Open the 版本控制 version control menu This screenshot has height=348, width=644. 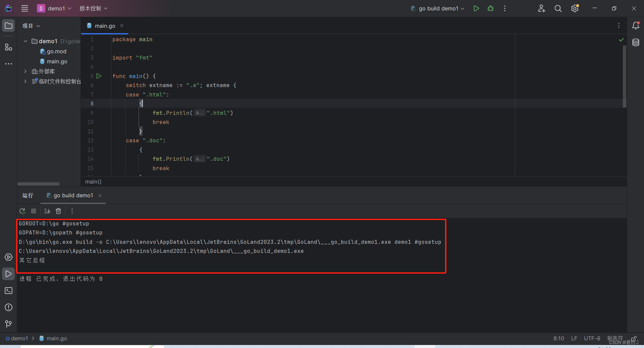click(x=93, y=8)
